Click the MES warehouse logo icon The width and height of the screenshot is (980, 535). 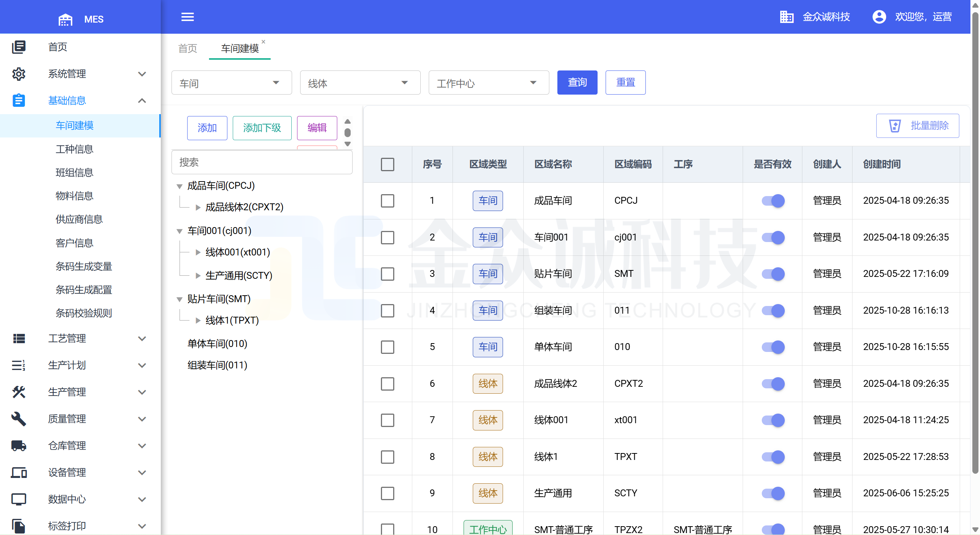[x=65, y=19]
